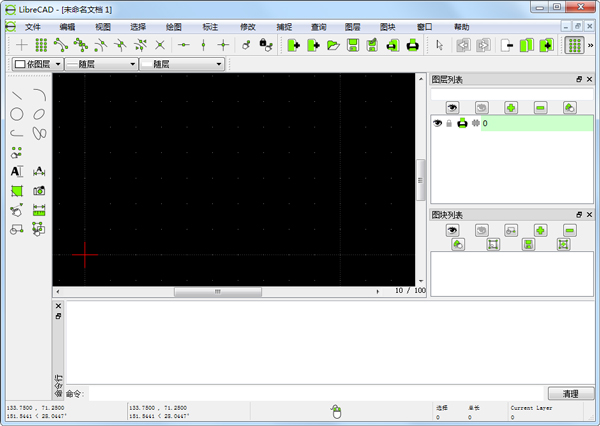Click the selection pointer arrow icon
Viewport: 600px width, 426px height.
[x=440, y=45]
